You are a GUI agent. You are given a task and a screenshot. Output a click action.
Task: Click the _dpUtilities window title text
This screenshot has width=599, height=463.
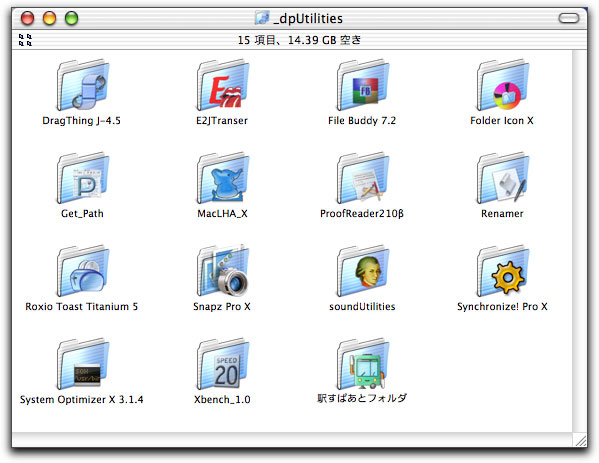pos(308,18)
